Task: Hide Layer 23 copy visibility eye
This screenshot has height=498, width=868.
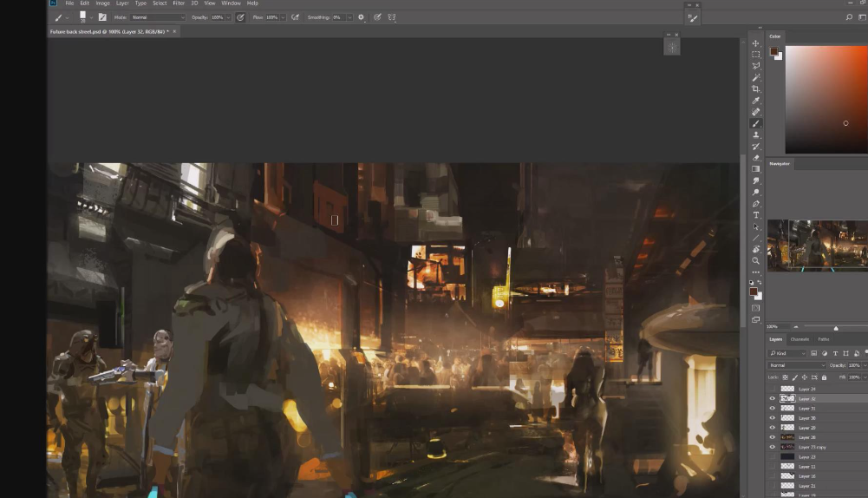Action: (773, 447)
